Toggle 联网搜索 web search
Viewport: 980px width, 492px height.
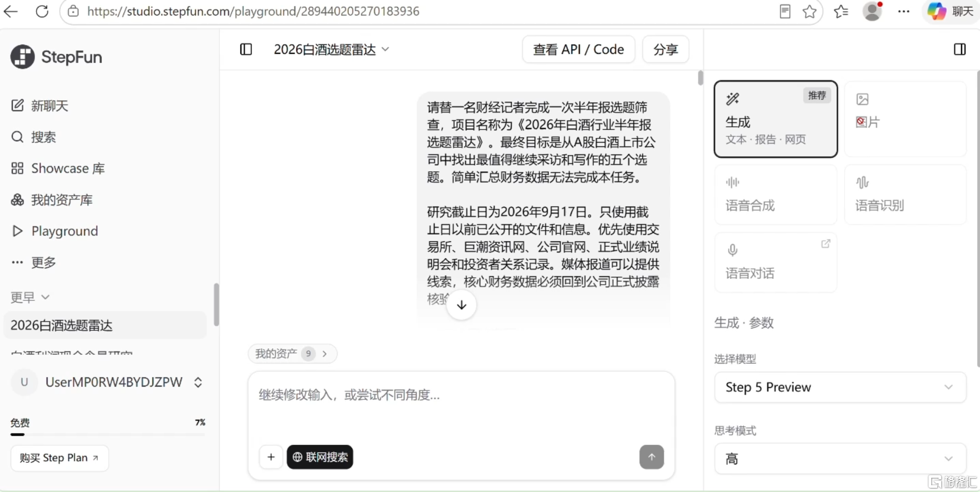click(x=320, y=457)
